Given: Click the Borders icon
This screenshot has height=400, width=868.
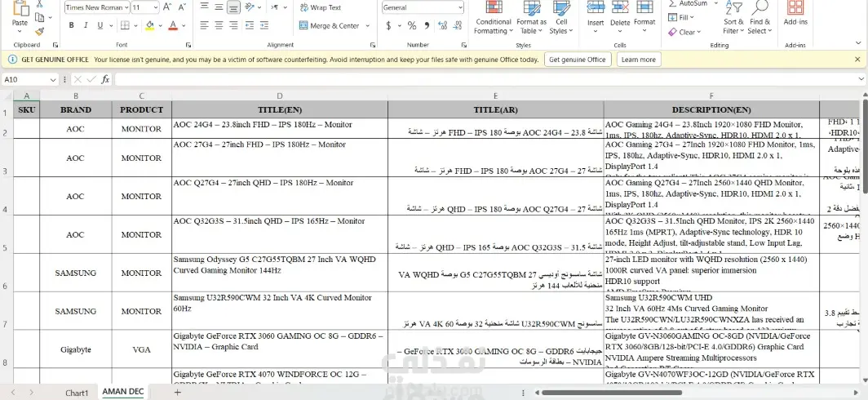Looking at the screenshot, I should pos(125,25).
